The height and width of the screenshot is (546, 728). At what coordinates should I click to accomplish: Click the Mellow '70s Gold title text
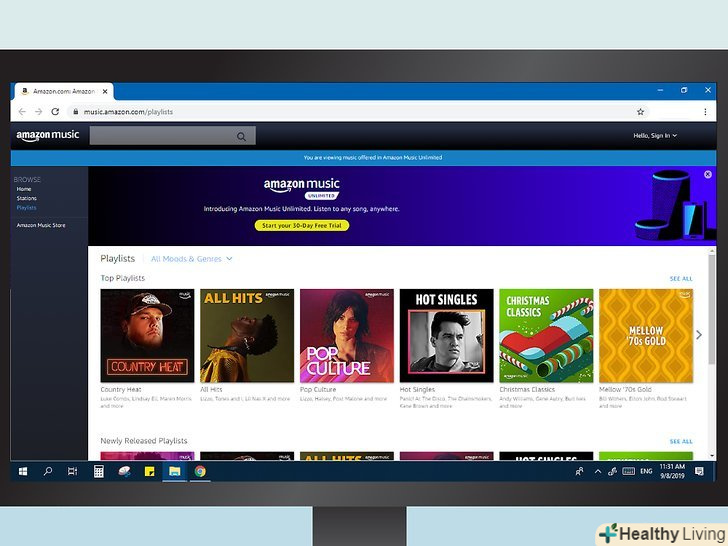click(625, 390)
